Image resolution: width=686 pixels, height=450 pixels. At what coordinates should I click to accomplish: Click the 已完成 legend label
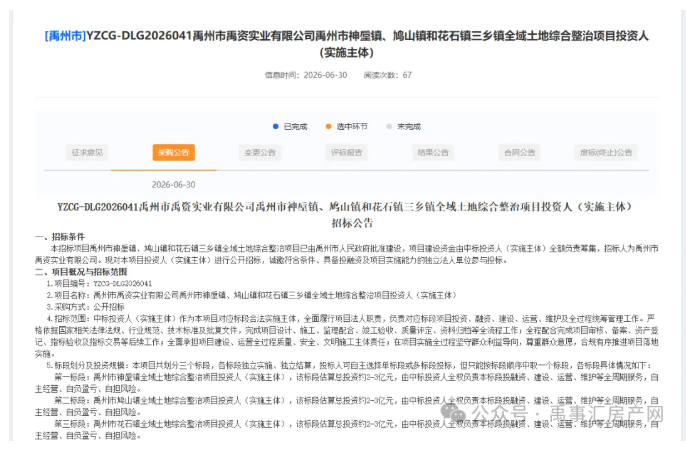point(295,127)
